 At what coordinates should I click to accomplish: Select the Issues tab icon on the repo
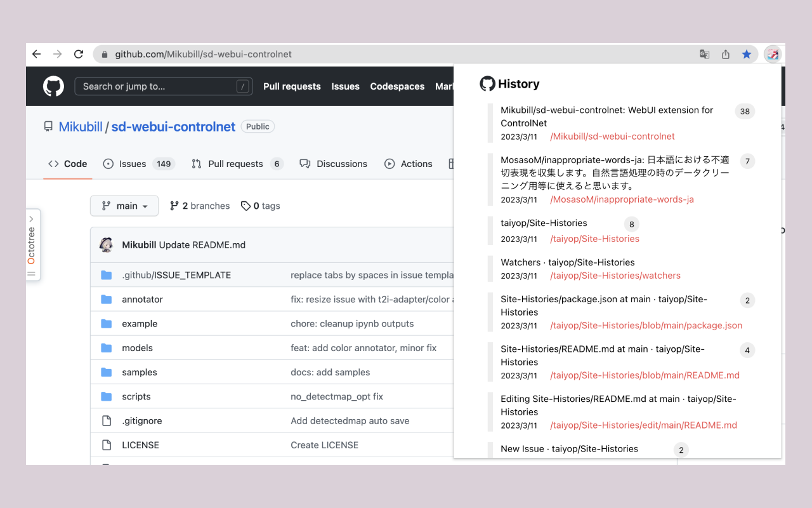coord(108,163)
